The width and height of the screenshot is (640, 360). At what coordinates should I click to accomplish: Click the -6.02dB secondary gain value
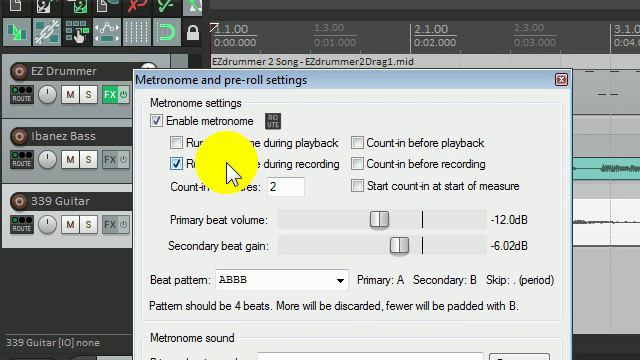pos(509,246)
